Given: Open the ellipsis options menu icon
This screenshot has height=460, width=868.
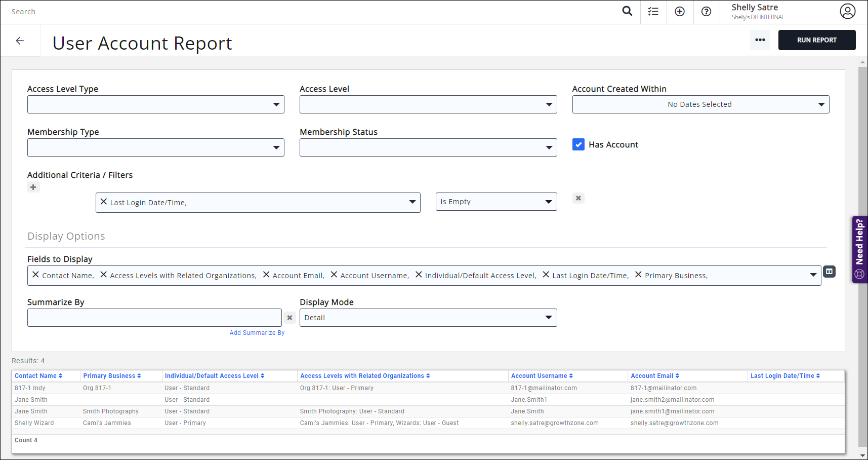Looking at the screenshot, I should pos(760,40).
